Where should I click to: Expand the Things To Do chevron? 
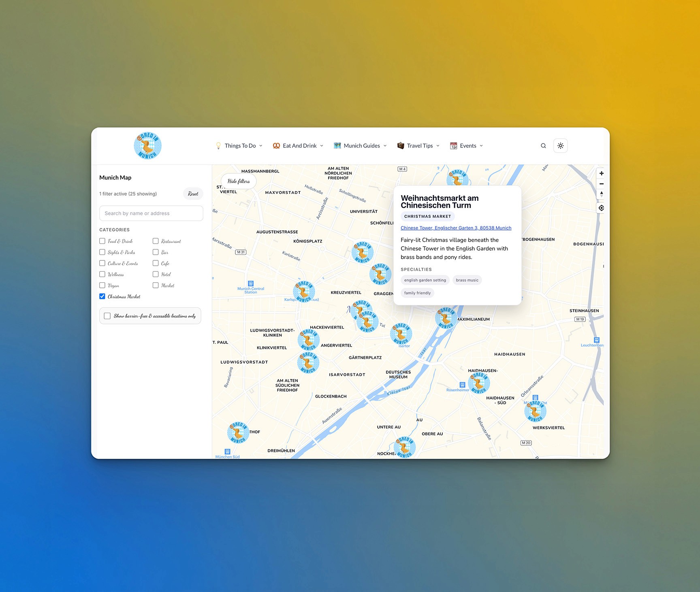point(261,146)
